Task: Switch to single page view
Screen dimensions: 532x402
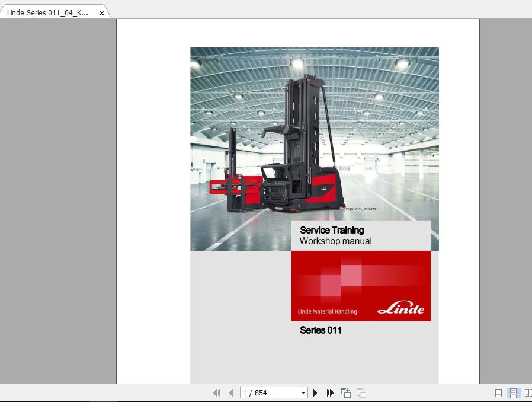Action: 498,393
